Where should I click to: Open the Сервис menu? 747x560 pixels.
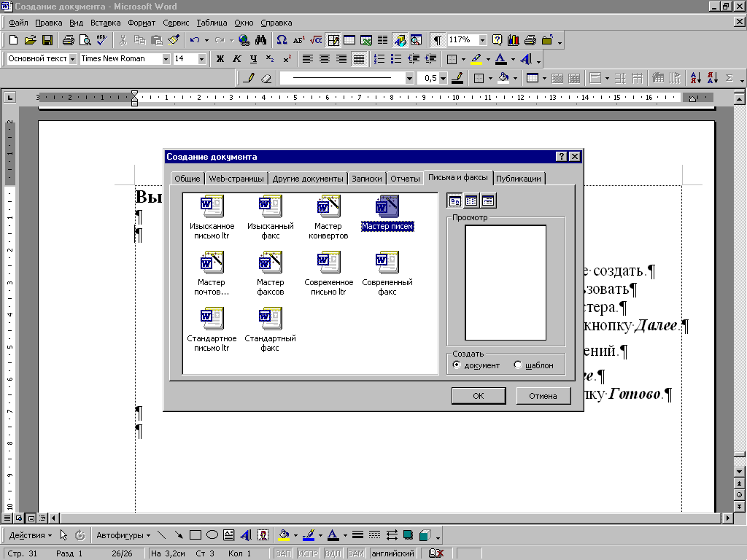[x=176, y=23]
